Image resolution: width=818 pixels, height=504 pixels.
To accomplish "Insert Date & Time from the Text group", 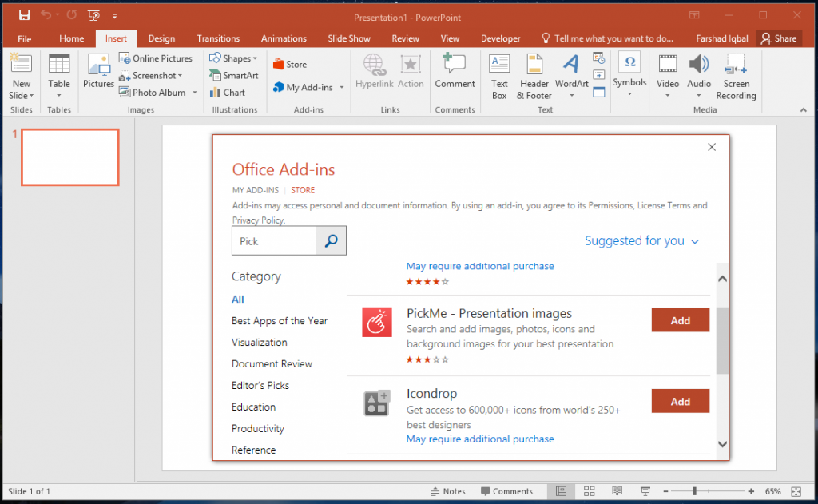I will pos(599,58).
